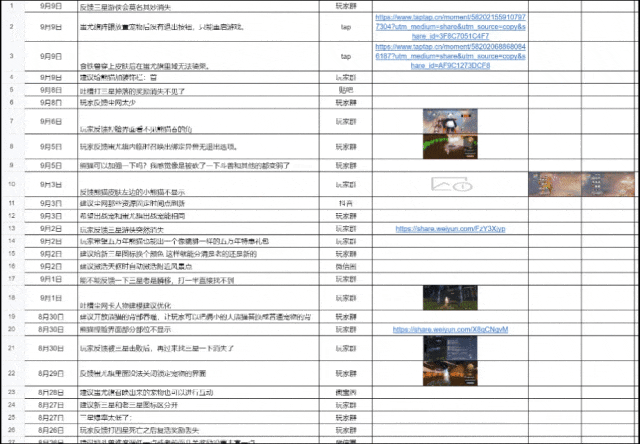Click the '8月26日' date cell in row 26
This screenshot has height=444, width=640.
point(51,430)
